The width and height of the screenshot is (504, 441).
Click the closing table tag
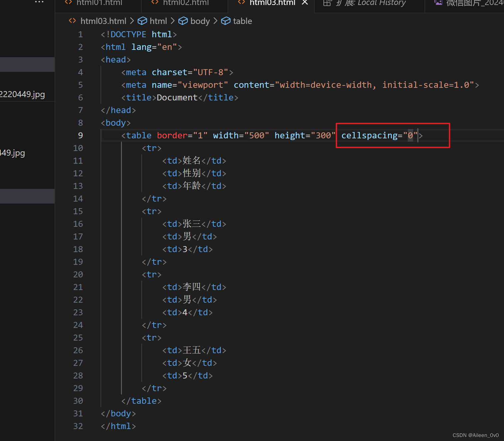[141, 401]
